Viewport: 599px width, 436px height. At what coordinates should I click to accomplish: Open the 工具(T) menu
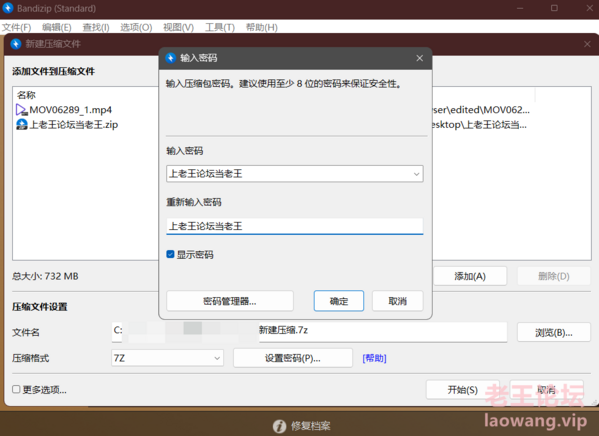click(x=220, y=28)
